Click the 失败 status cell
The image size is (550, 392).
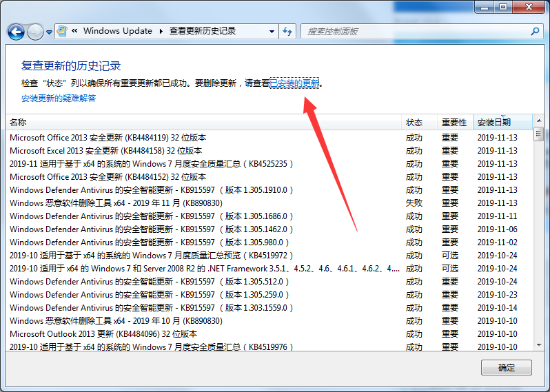tap(414, 203)
